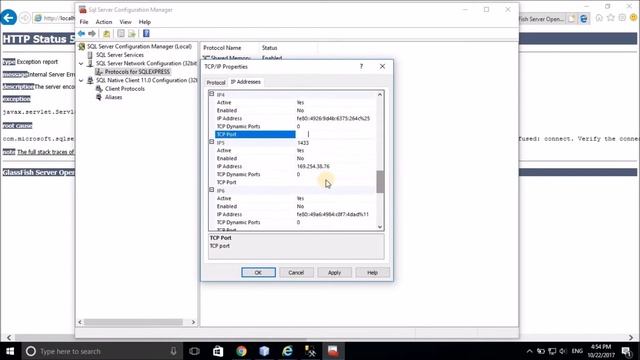Click the Properties toolbar icon
This screenshot has height=360, width=640.
tap(121, 33)
